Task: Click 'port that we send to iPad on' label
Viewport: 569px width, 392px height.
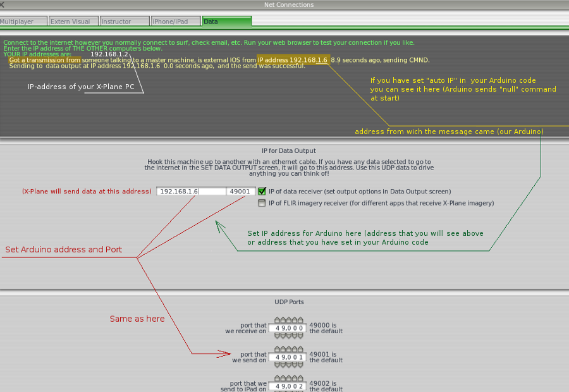Action: [x=243, y=386]
